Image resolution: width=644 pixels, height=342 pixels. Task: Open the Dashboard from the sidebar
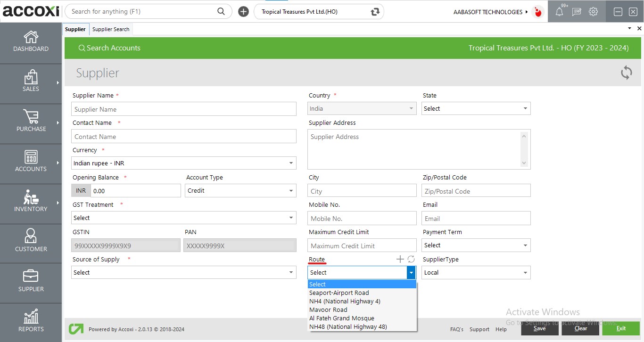(x=31, y=42)
